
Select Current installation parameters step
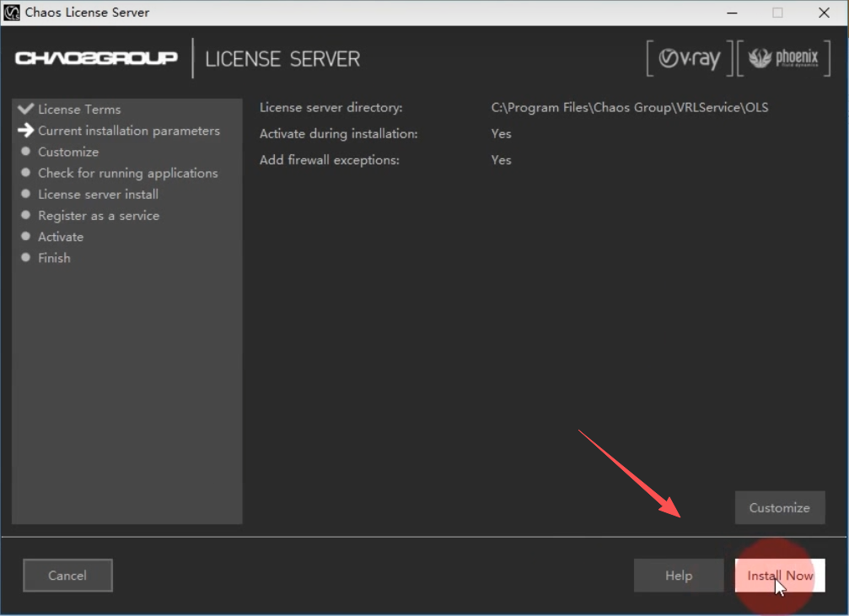point(128,131)
